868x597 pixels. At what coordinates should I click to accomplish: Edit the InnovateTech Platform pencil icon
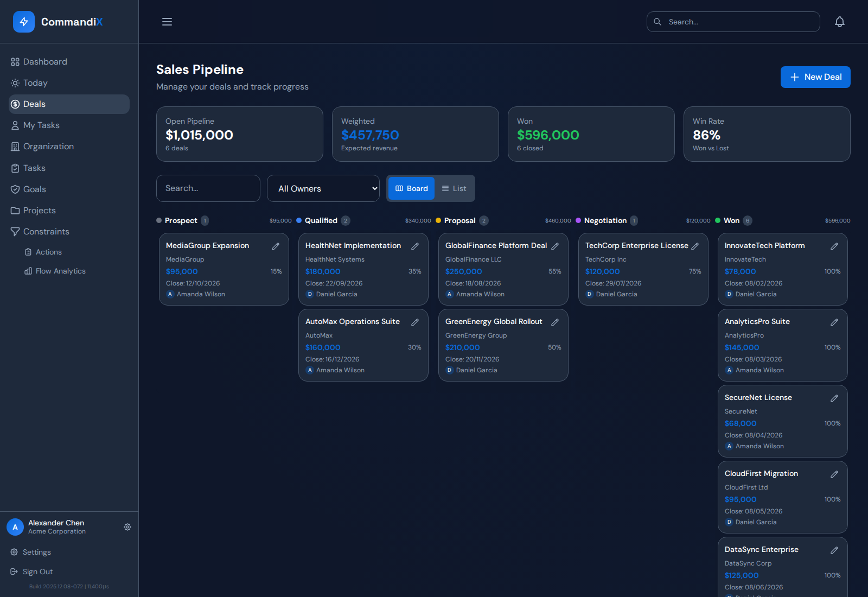834,246
